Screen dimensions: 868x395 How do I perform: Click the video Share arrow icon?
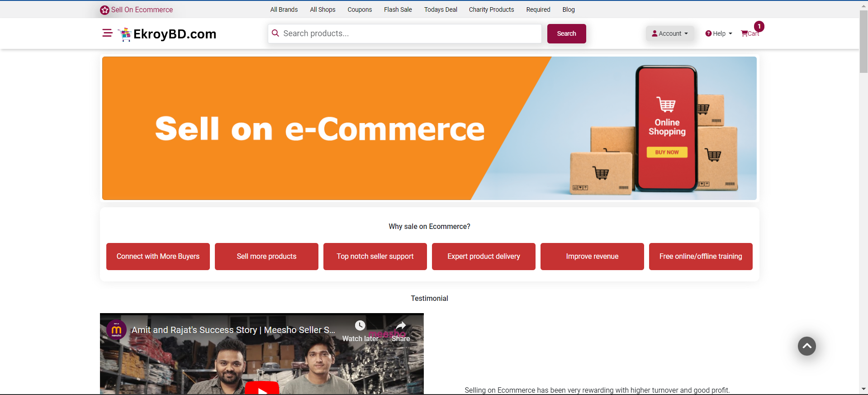pyautogui.click(x=401, y=325)
